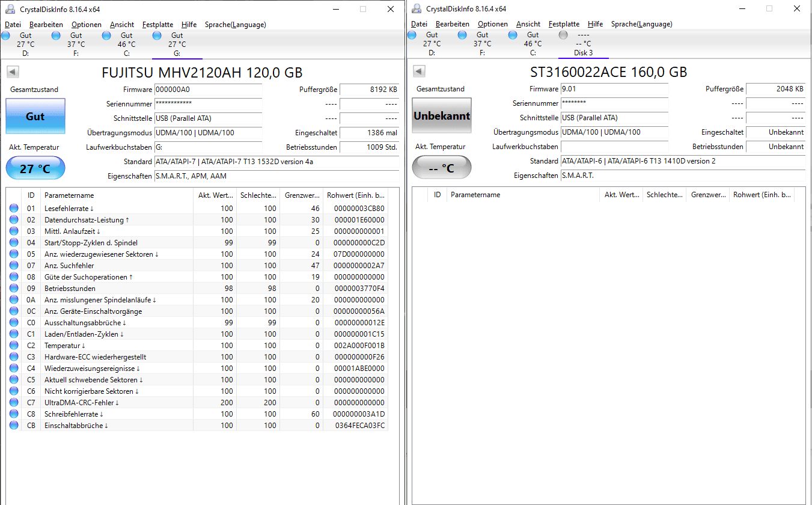Click status icon of Ausschaltungsabbrüche row
Viewport: 812px width, 505px height.
[x=14, y=323]
